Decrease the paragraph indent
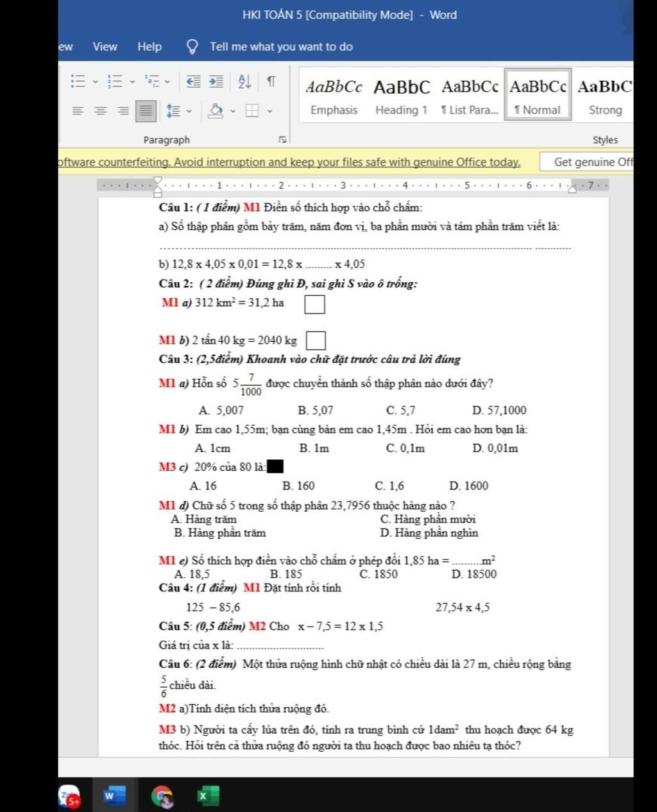 [x=194, y=81]
